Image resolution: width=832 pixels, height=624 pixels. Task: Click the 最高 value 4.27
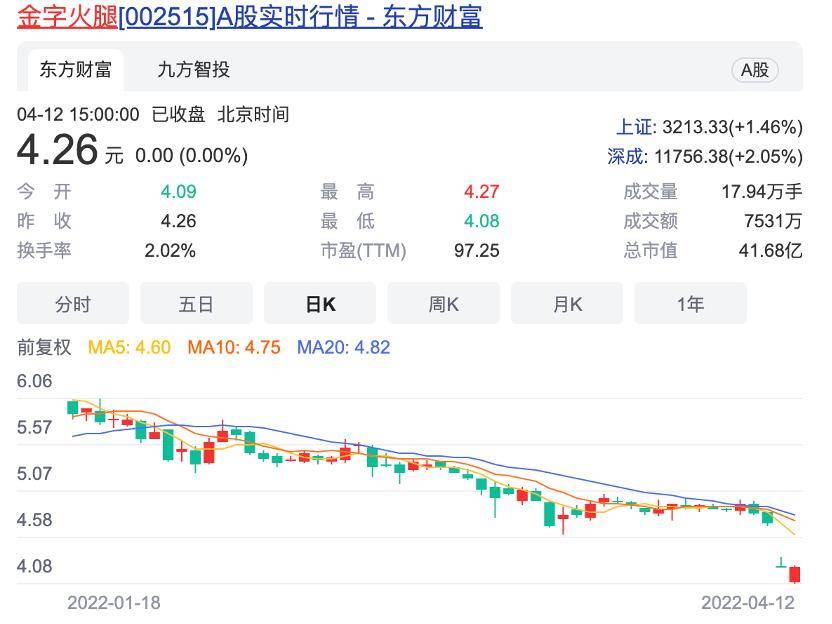point(481,192)
